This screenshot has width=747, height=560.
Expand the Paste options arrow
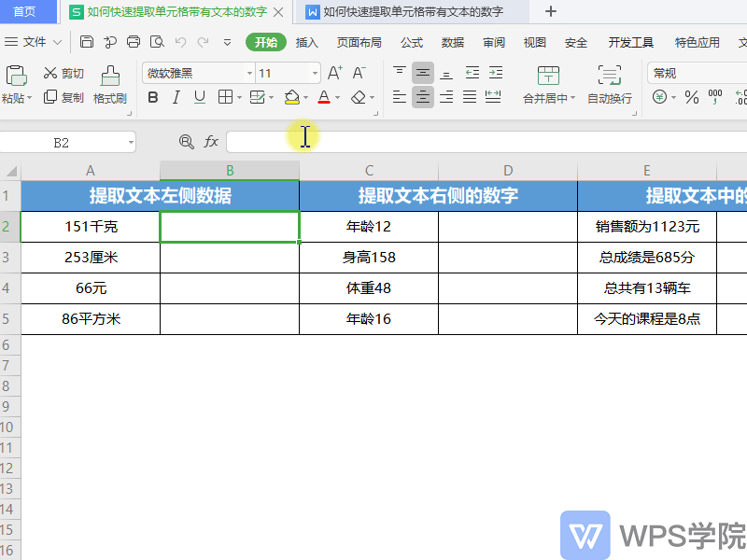[30, 98]
